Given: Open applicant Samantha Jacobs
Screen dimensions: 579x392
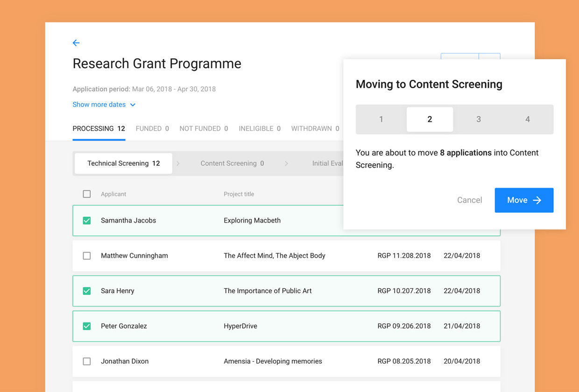Looking at the screenshot, I should pos(128,220).
